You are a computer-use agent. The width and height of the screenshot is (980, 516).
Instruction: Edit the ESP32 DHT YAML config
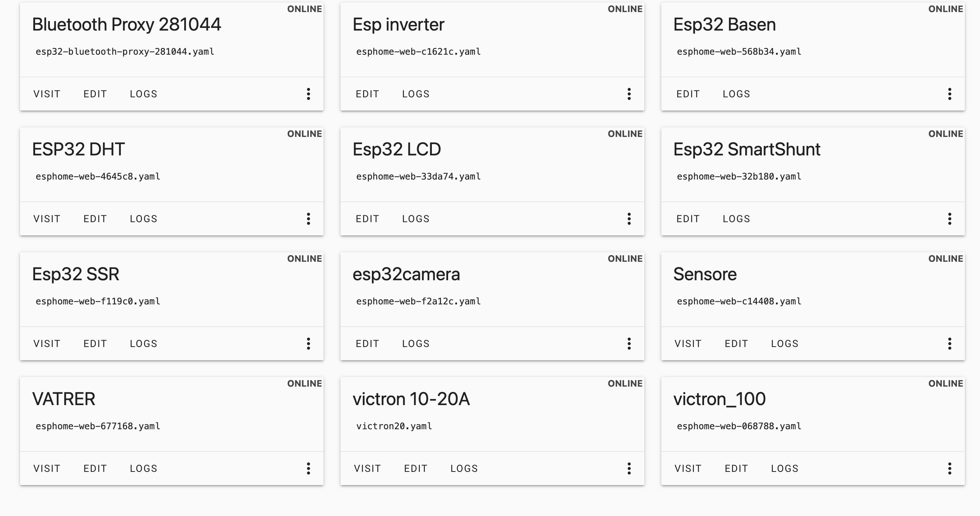click(95, 219)
